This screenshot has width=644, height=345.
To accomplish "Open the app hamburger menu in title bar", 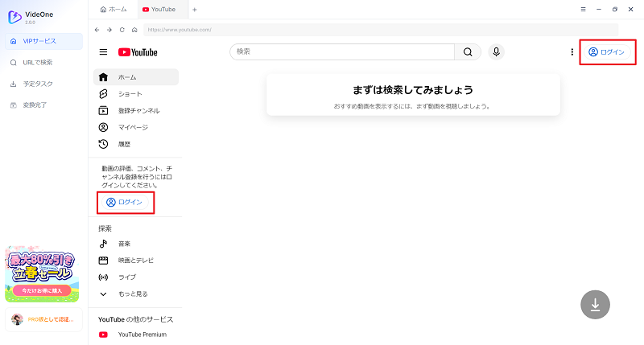I will pyautogui.click(x=583, y=10).
